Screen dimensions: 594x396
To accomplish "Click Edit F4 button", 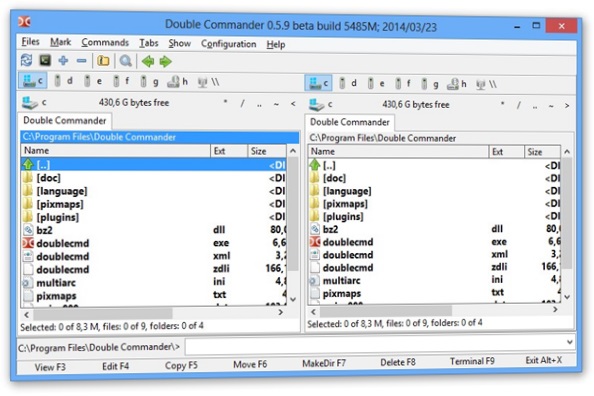I will click(116, 366).
